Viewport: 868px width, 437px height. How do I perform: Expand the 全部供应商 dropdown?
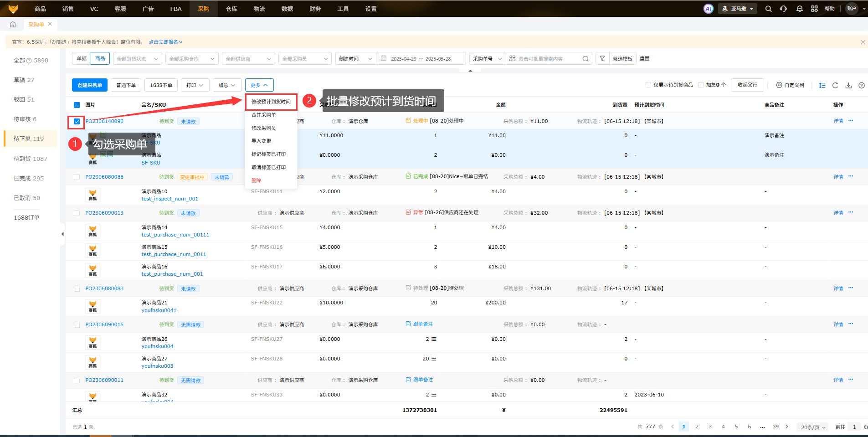tap(248, 59)
